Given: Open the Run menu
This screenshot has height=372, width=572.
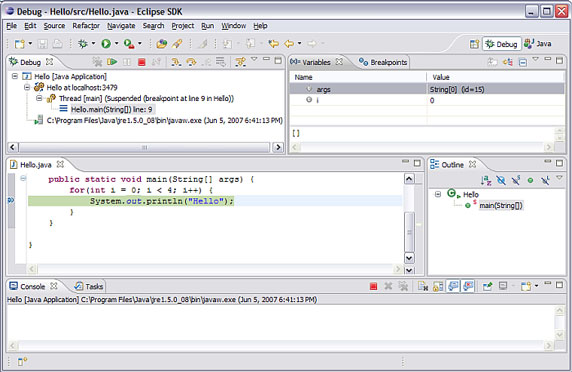Looking at the screenshot, I should tap(208, 26).
